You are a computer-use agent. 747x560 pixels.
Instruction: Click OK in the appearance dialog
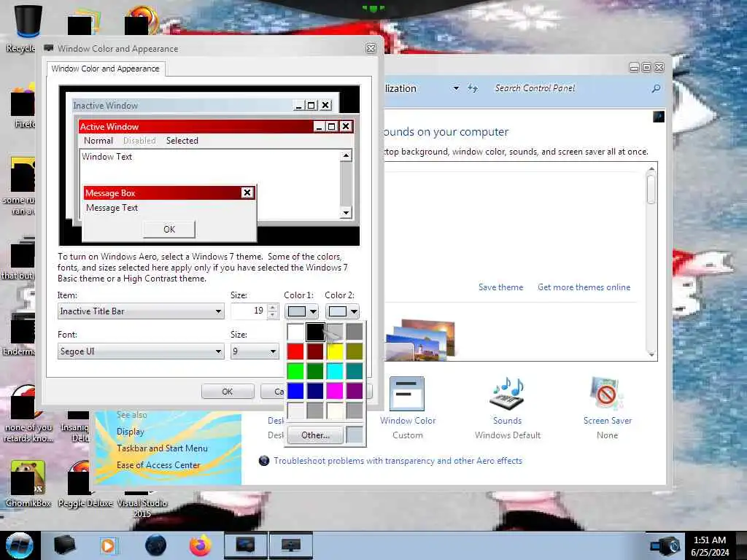[x=228, y=392]
